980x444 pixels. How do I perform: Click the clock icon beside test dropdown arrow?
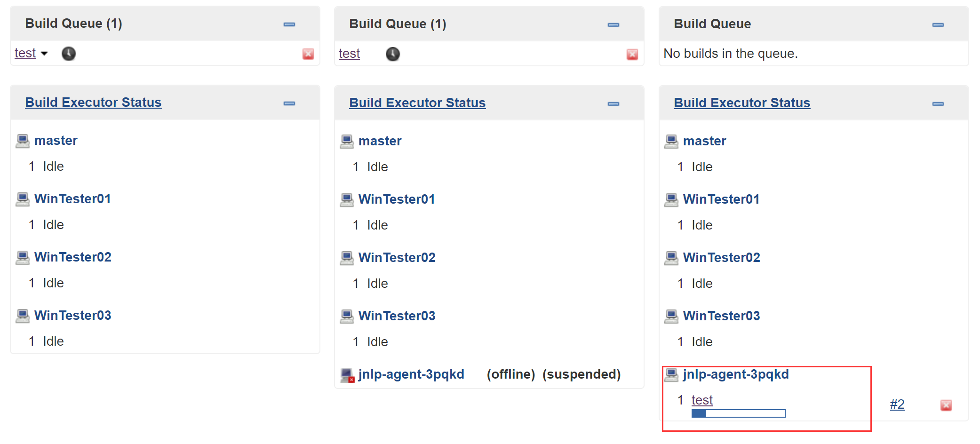[69, 54]
